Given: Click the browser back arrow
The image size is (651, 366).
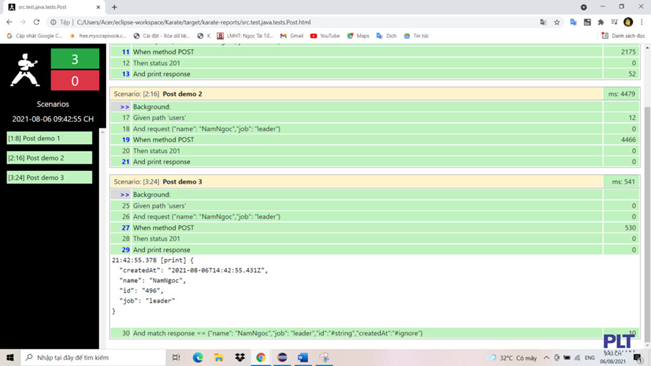Looking at the screenshot, I should click(x=9, y=22).
